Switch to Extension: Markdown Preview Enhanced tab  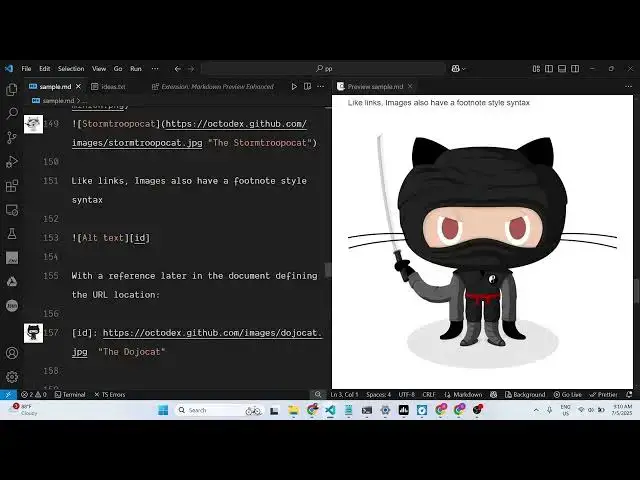(x=213, y=87)
